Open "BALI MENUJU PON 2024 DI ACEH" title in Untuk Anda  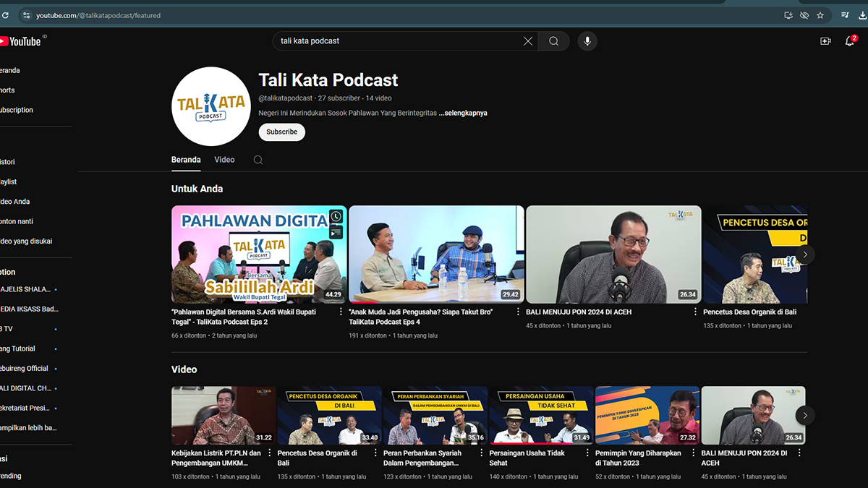point(579,312)
